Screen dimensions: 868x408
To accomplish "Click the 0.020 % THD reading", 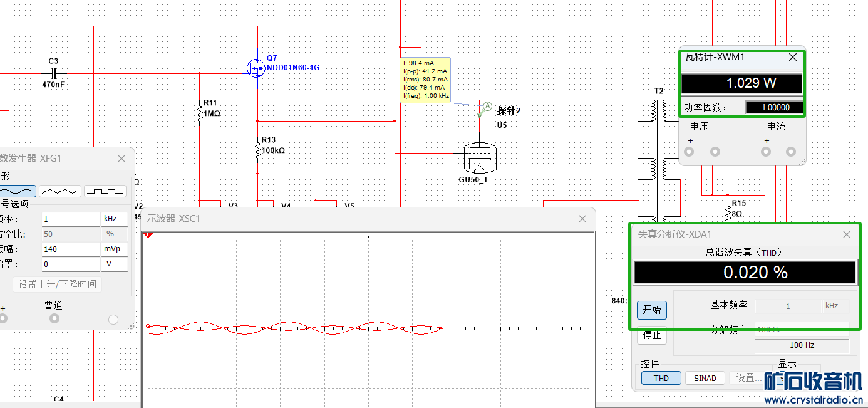I will point(745,273).
